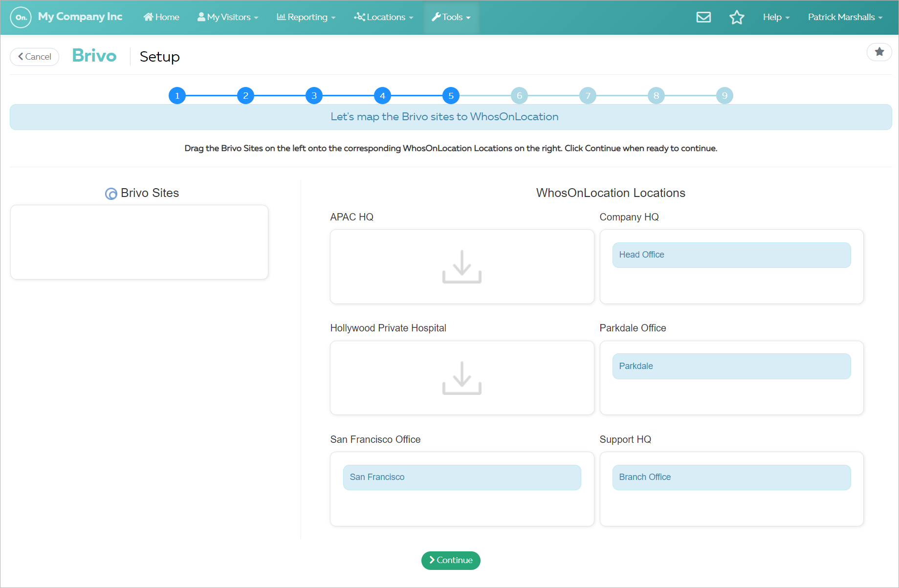The width and height of the screenshot is (899, 588).
Task: Click the WhosOnLocation logo icon
Action: pyautogui.click(x=21, y=17)
